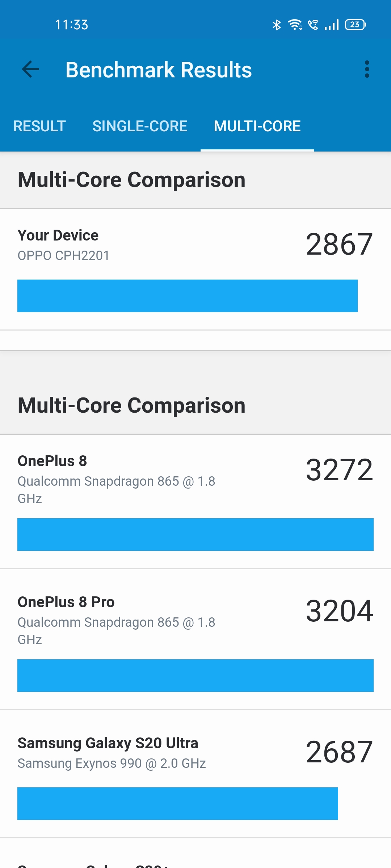This screenshot has height=868, width=391.
Task: Tap the battery level indicator
Action: (x=355, y=25)
